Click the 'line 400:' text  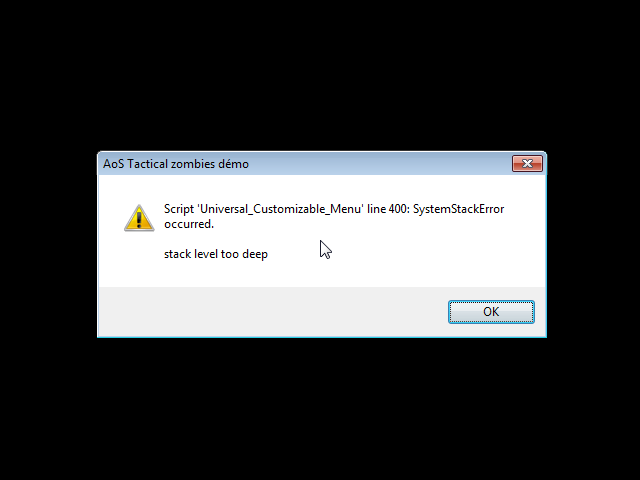[388, 209]
